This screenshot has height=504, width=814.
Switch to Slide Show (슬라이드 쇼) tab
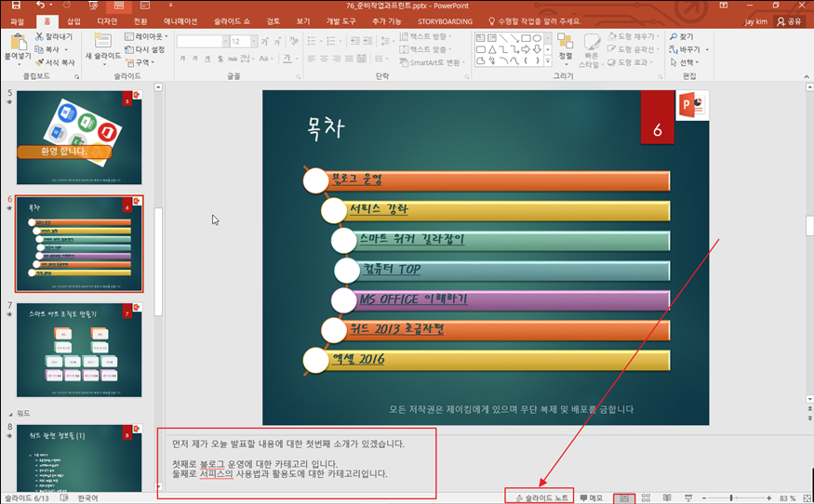click(232, 21)
